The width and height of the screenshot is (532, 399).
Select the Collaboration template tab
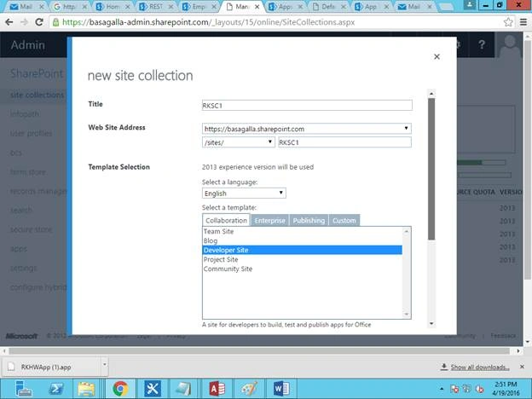[x=226, y=220]
